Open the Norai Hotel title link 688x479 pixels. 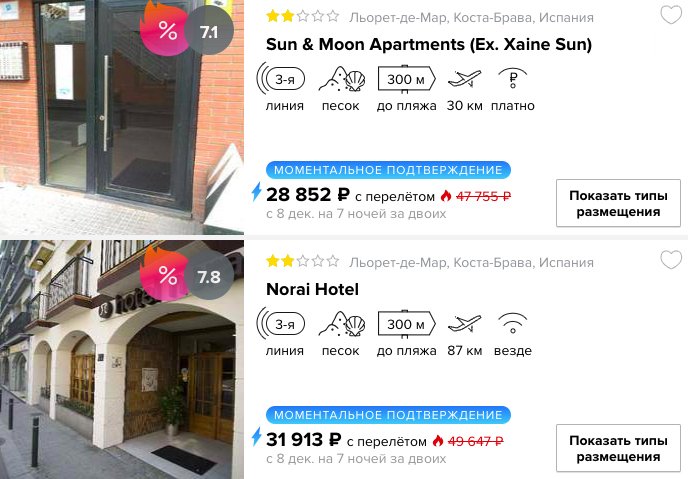(x=312, y=289)
